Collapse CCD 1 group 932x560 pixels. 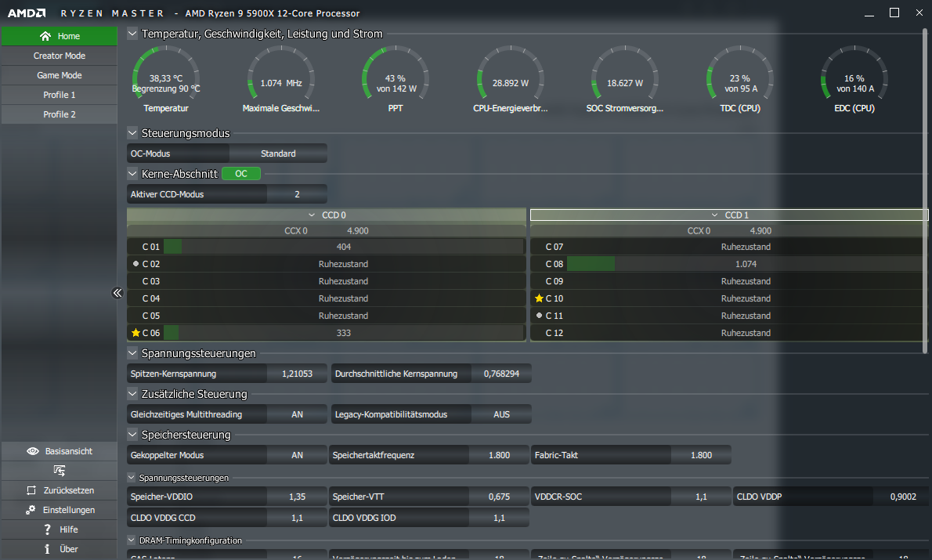[x=714, y=215]
